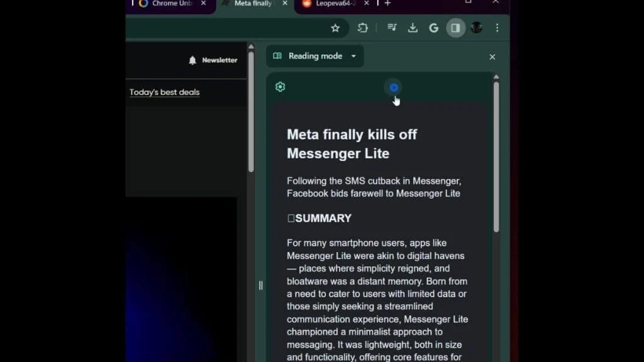The image size is (644, 362).
Task: Click the Newsletter bell button
Action: pyautogui.click(x=213, y=60)
